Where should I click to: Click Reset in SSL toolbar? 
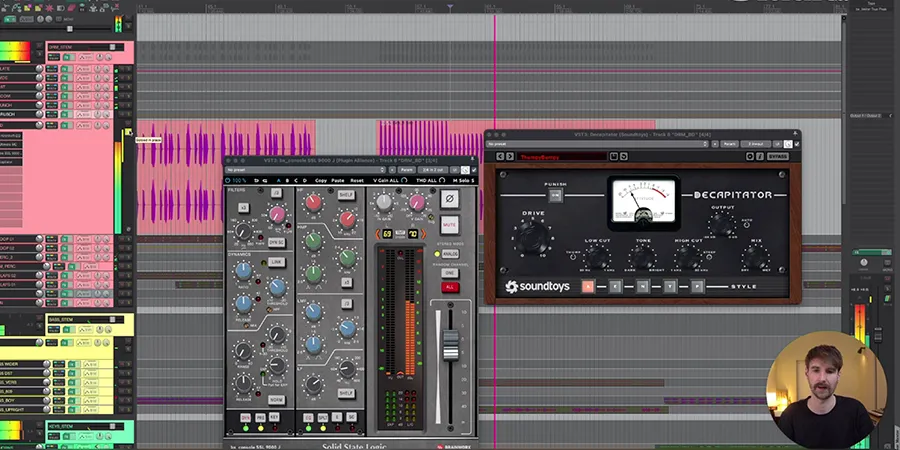pyautogui.click(x=356, y=180)
